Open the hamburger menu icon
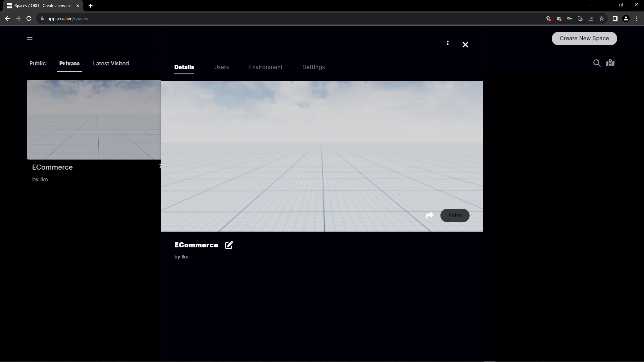644x362 pixels. click(x=30, y=39)
